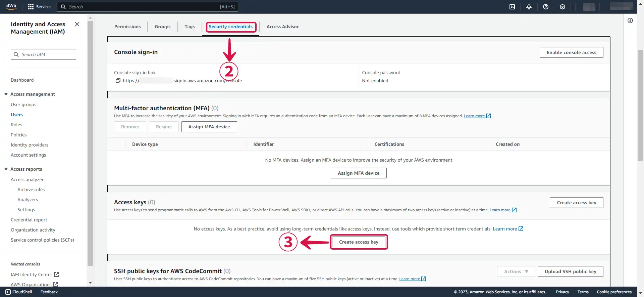The height and width of the screenshot is (297, 644).
Task: Open Service control policies (SCPs)
Action: click(42, 240)
